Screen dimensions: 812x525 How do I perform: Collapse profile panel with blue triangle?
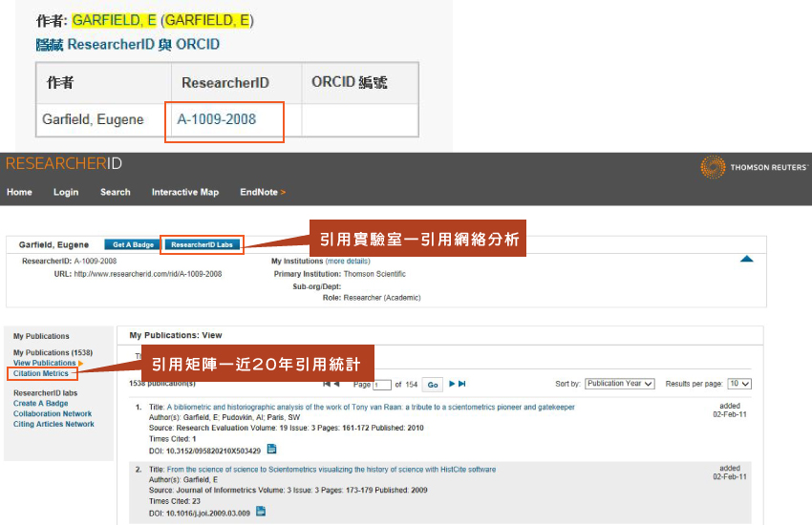747,259
